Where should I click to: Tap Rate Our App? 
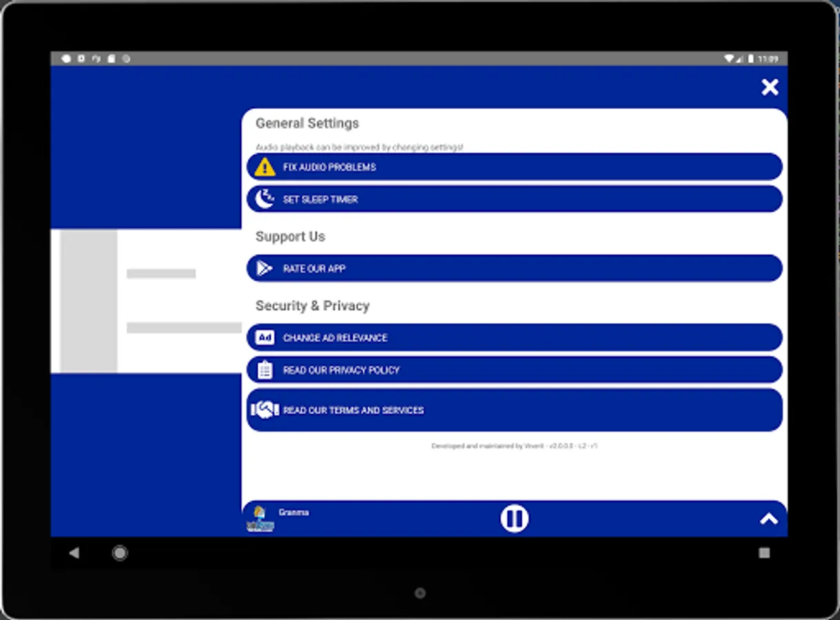pyautogui.click(x=514, y=268)
